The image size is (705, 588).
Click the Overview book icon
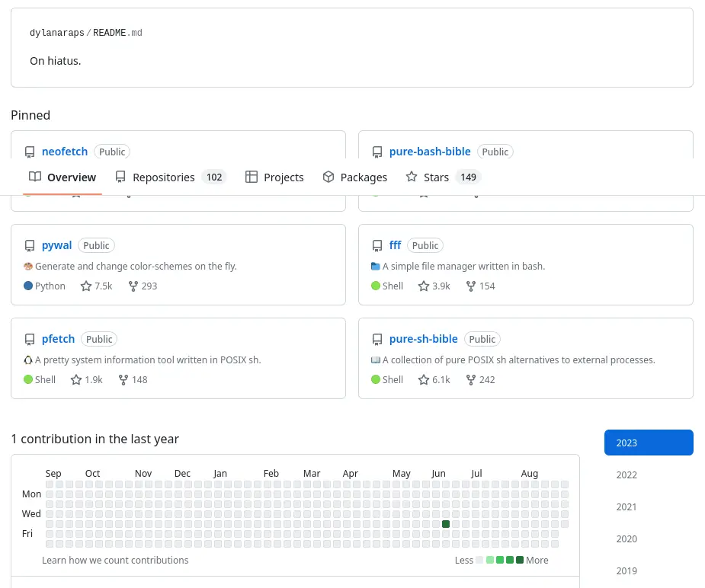point(35,177)
